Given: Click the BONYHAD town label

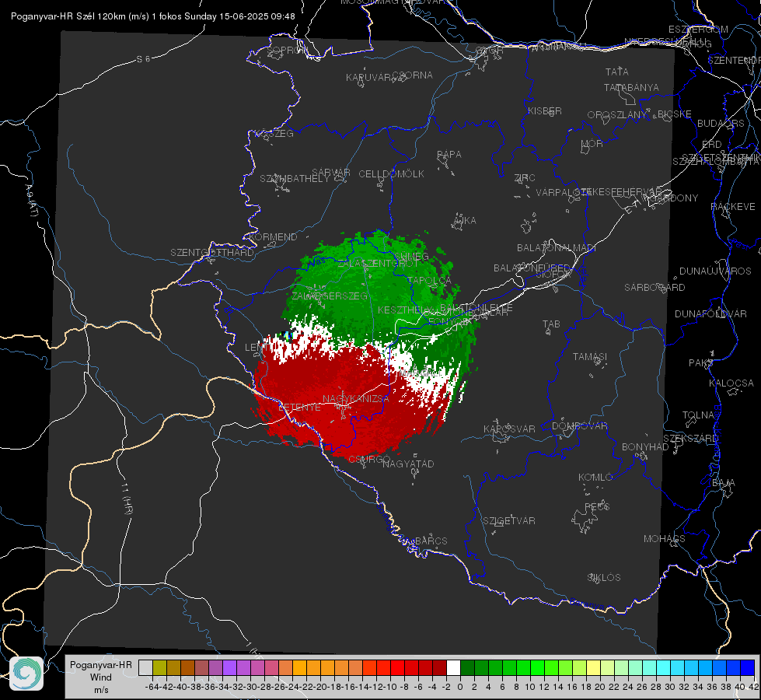Looking at the screenshot, I should click(x=645, y=447).
